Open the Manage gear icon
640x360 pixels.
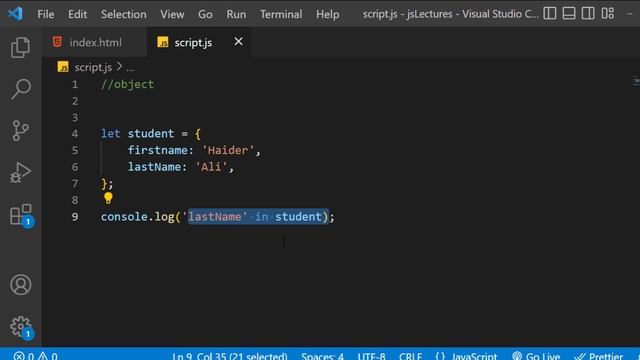(21, 327)
